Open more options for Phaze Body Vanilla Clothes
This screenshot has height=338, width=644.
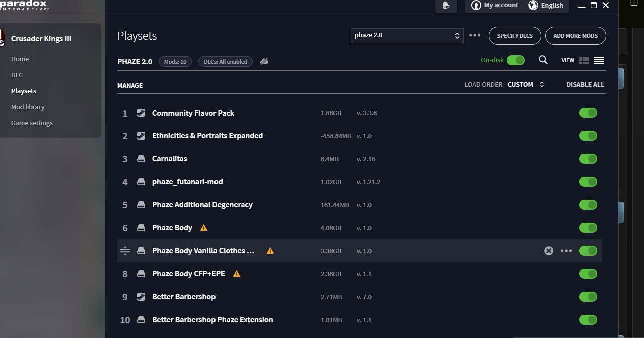(566, 251)
